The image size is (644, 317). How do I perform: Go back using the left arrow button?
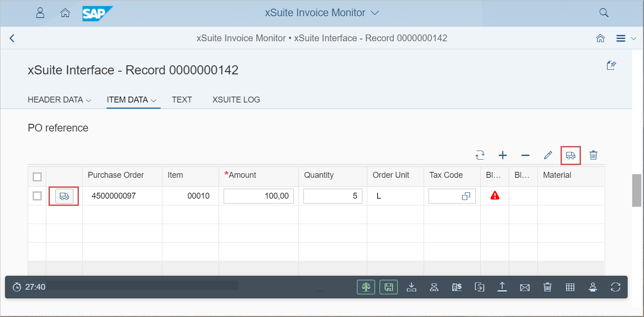[12, 39]
